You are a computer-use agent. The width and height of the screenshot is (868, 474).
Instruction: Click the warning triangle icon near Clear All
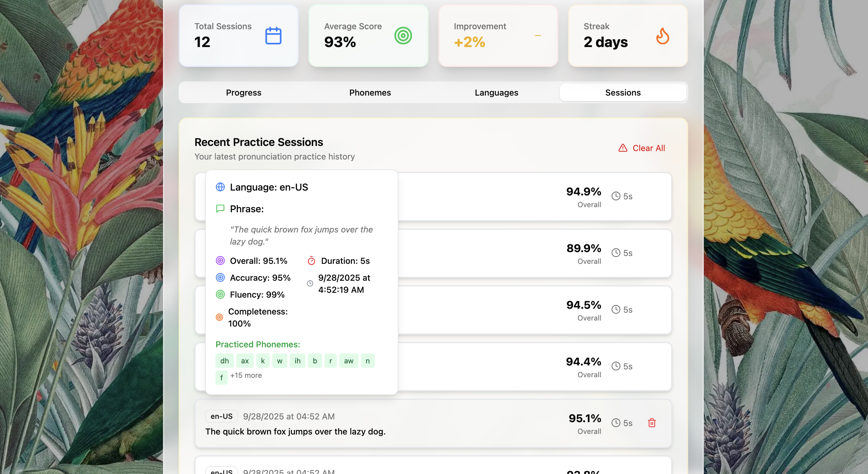623,148
